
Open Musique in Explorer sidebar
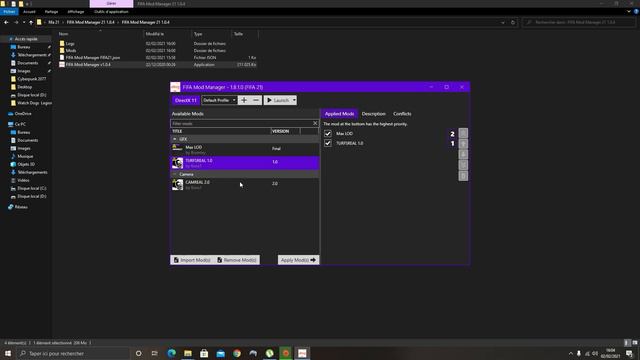point(25,156)
